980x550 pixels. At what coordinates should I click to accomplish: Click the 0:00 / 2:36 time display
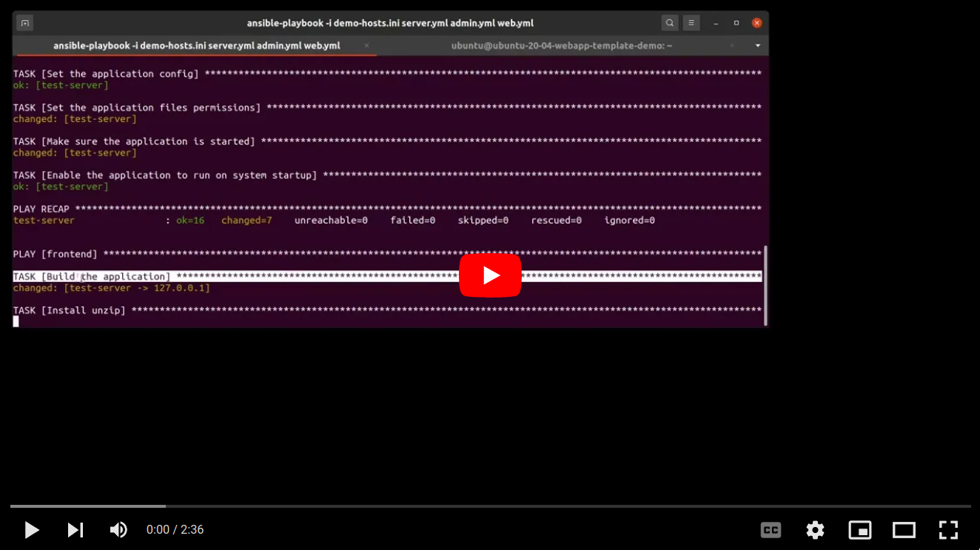click(175, 530)
